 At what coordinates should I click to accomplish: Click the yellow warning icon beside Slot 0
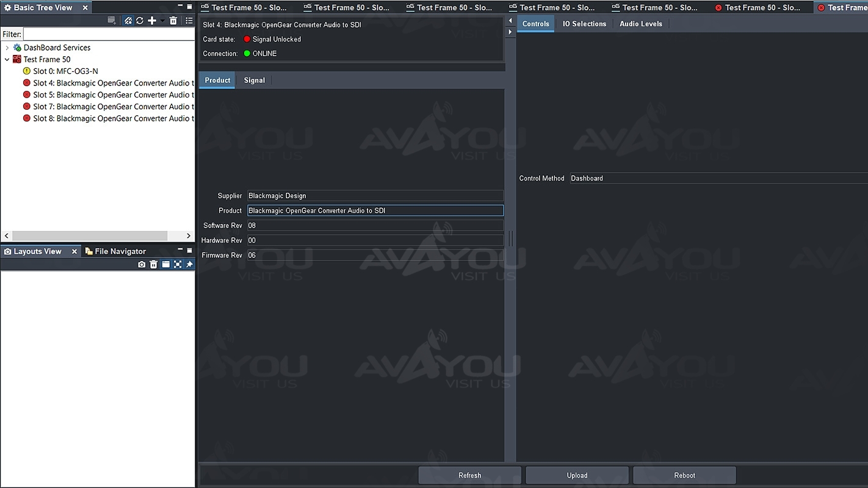(26, 71)
